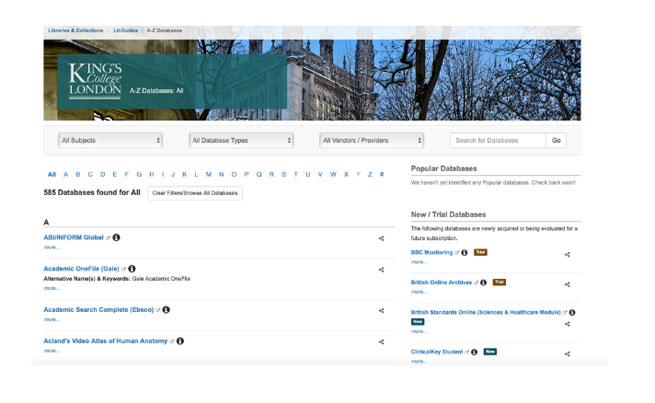Open Acland's Video Atlas of Human Anatomy

click(105, 341)
